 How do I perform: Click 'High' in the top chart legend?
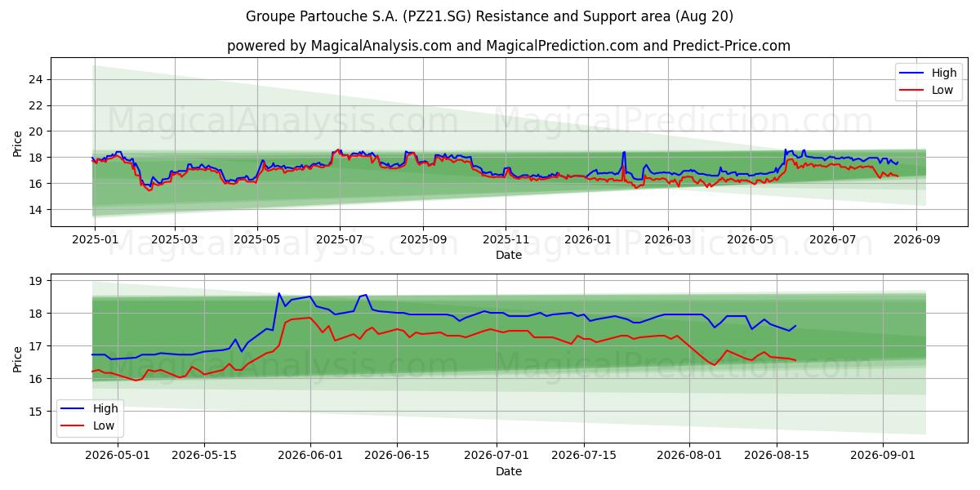(x=944, y=73)
